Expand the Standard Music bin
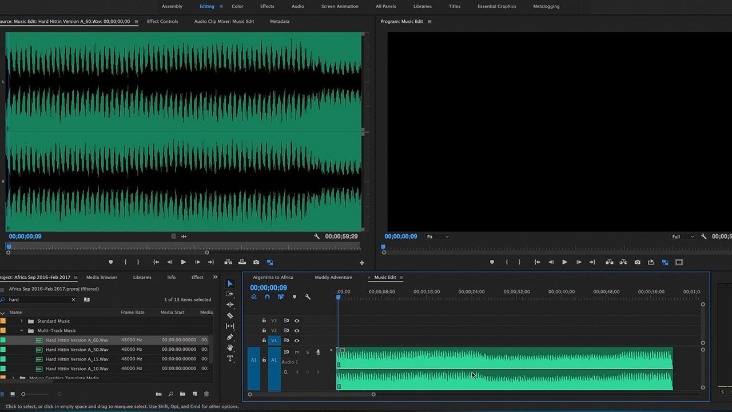732x412 pixels. [21, 321]
